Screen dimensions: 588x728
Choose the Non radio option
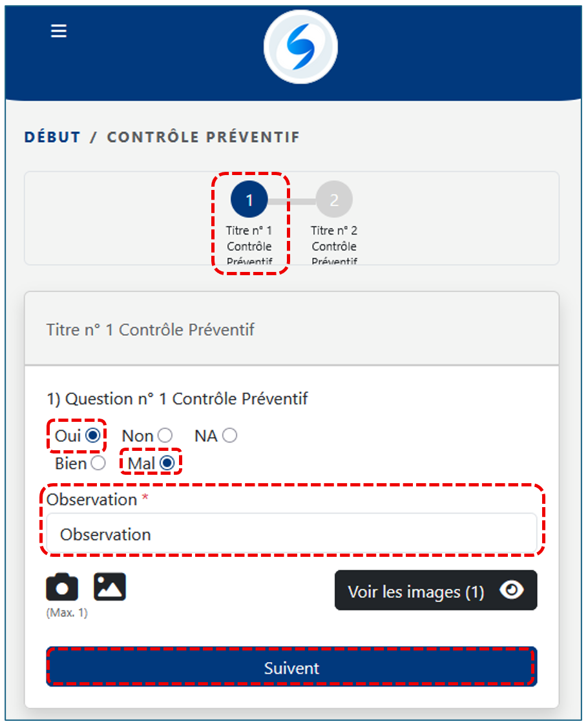pos(165,436)
